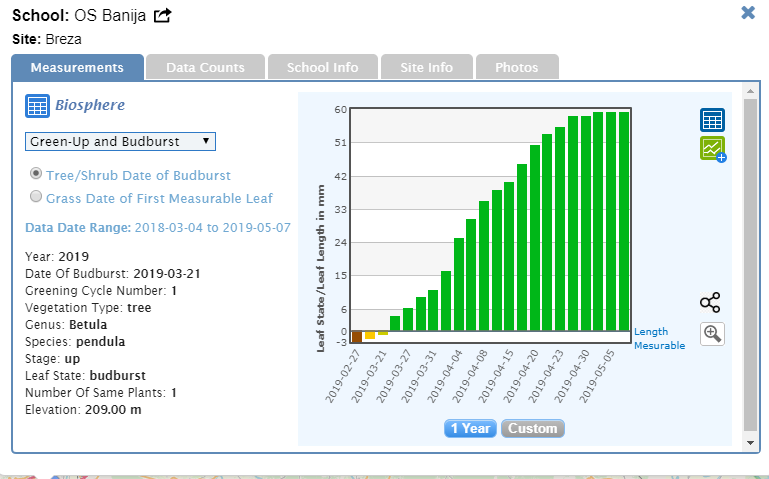Click the 1 Year range button
This screenshot has height=479, width=769.
[x=470, y=428]
